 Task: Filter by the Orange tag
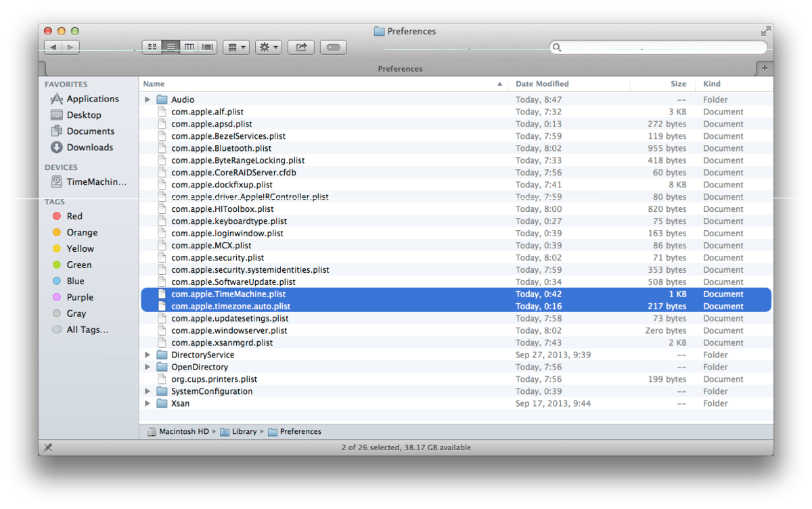tap(75, 233)
